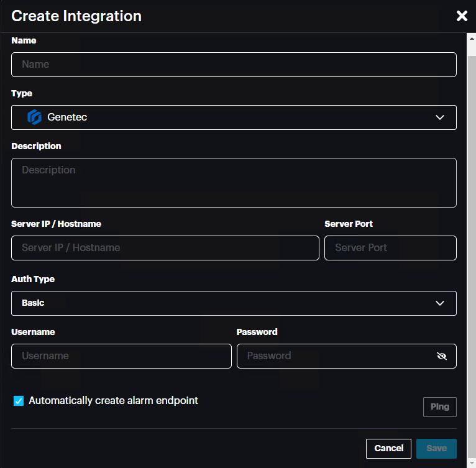Toggle password visibility eye icon
Viewport: 476px width, 468px height.
tap(442, 356)
